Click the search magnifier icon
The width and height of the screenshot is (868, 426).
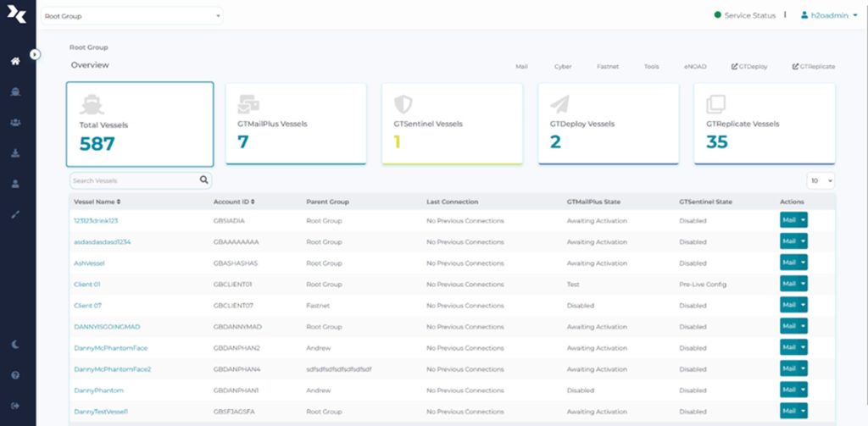coord(203,180)
